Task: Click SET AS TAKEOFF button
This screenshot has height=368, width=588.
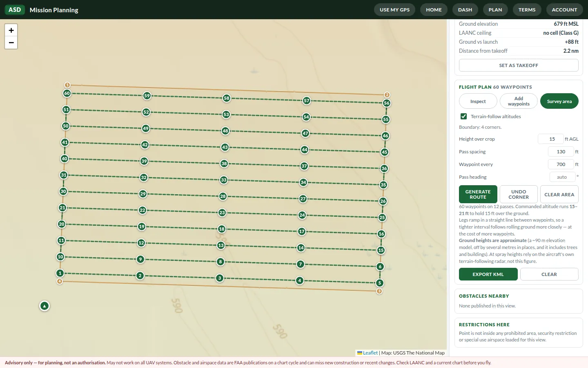Action: [519, 65]
